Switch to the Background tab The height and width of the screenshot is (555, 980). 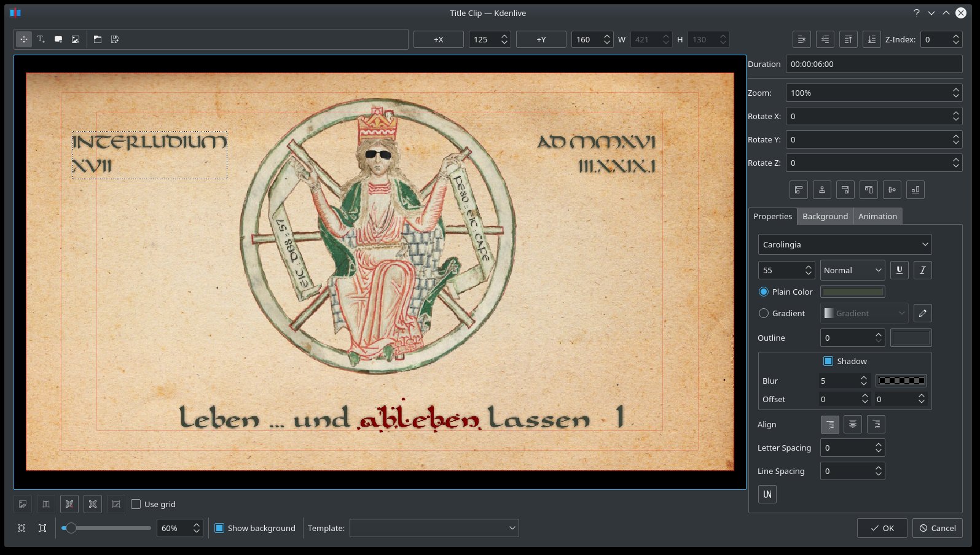click(x=825, y=216)
